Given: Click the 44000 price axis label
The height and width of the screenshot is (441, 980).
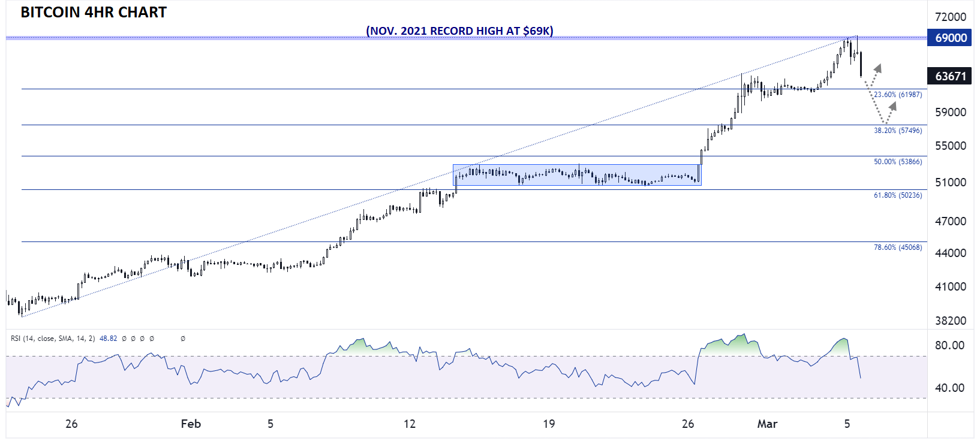Looking at the screenshot, I should pyautogui.click(x=951, y=253).
